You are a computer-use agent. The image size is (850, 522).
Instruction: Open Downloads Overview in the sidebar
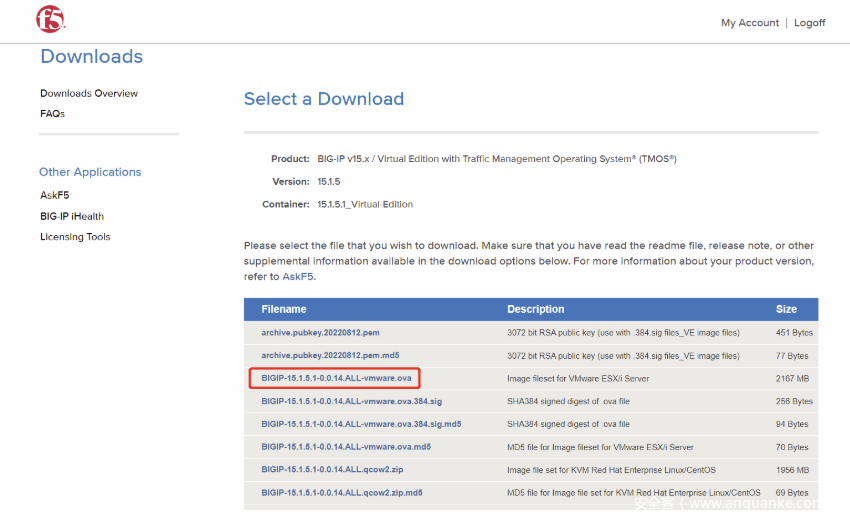point(89,93)
